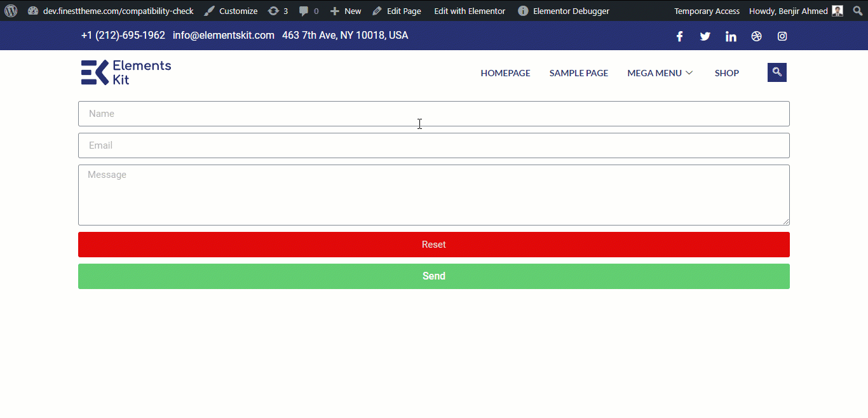Open admin bar search magnifier
Viewport: 868px width, 418px height.
[x=857, y=11]
